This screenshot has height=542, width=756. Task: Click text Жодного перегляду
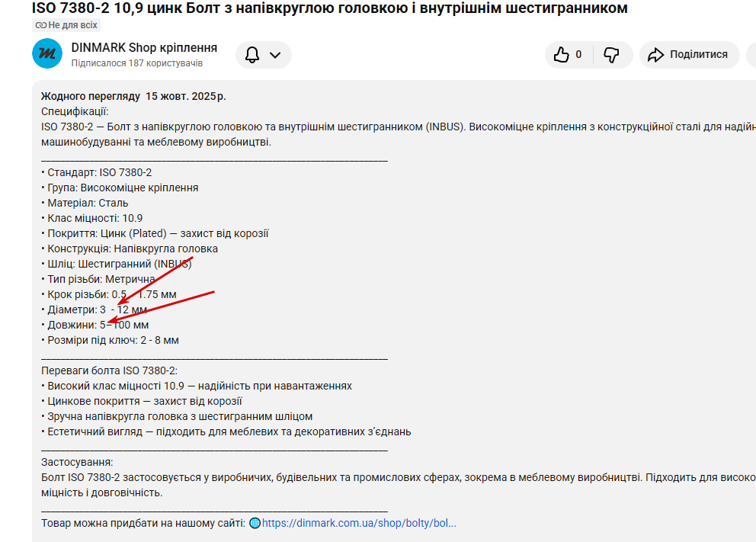pos(91,97)
